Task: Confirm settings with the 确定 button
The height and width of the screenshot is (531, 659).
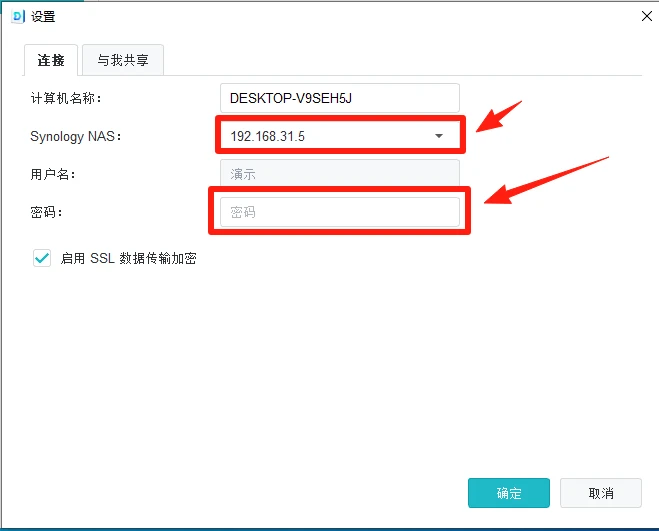Action: [x=509, y=493]
